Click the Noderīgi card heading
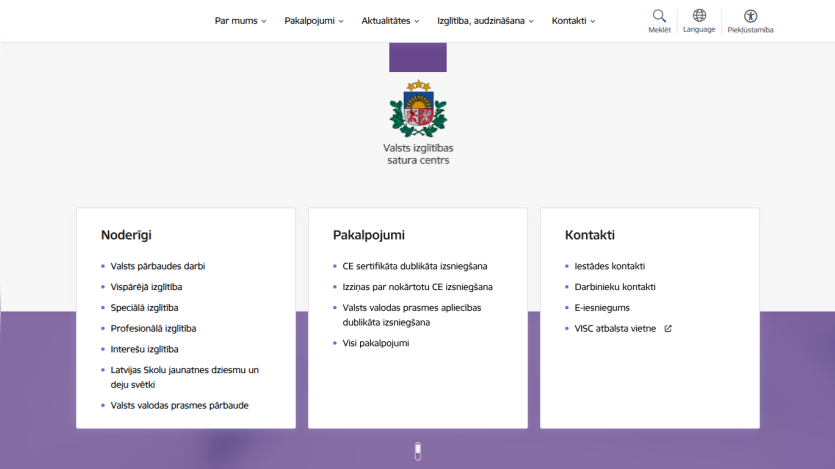 tap(126, 235)
